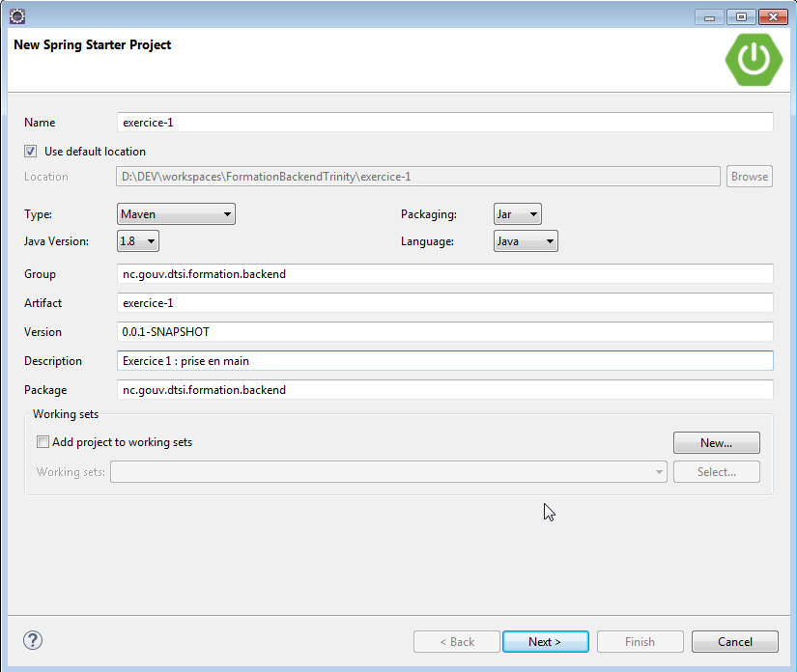Click the Java Version: label
This screenshot has width=797, height=672.
point(56,240)
